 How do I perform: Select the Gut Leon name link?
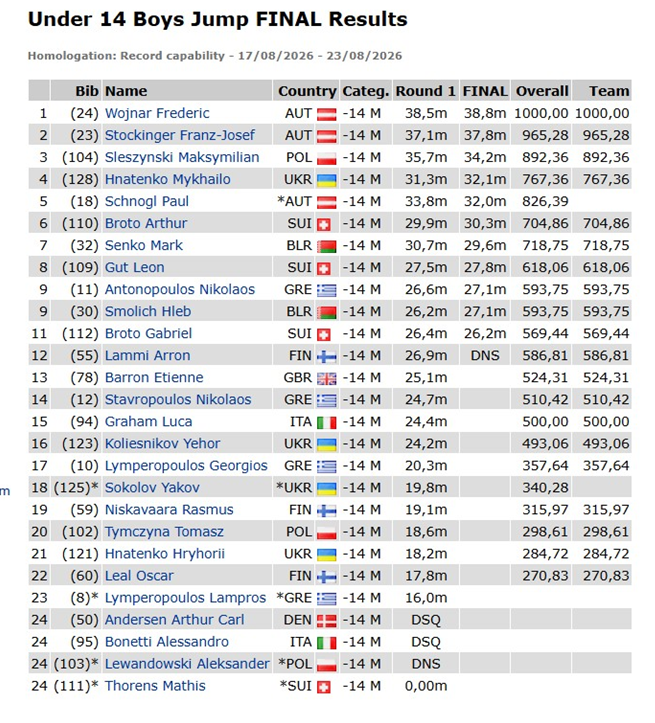pos(134,267)
